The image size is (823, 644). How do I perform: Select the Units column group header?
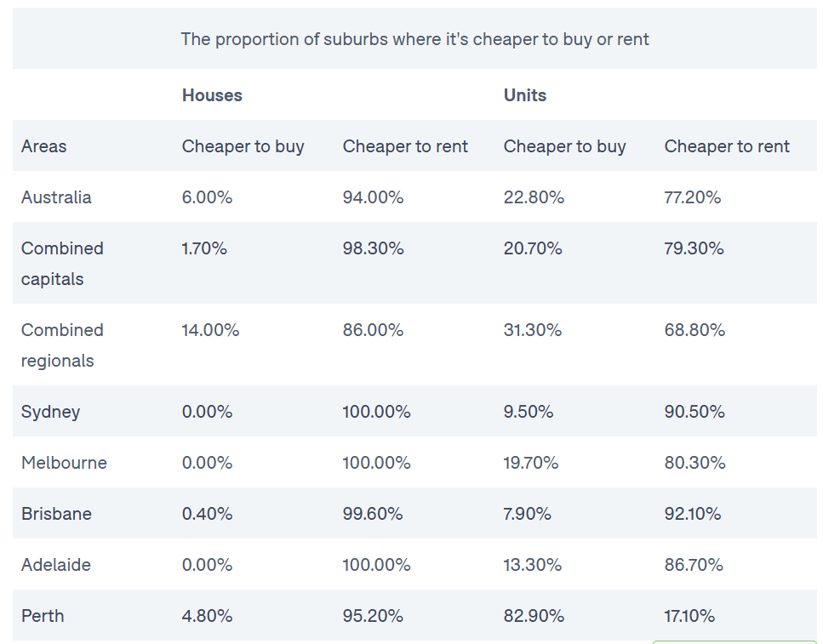click(x=524, y=95)
